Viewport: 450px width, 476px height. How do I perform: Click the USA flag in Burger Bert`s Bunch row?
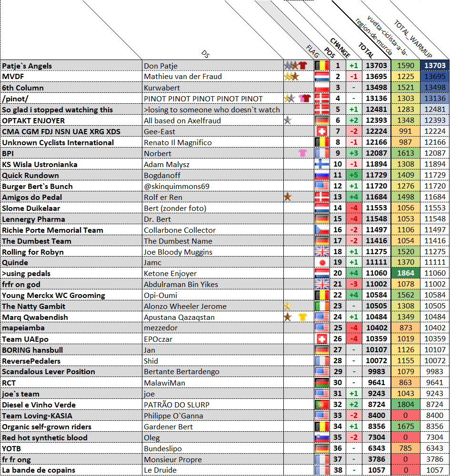point(321,186)
